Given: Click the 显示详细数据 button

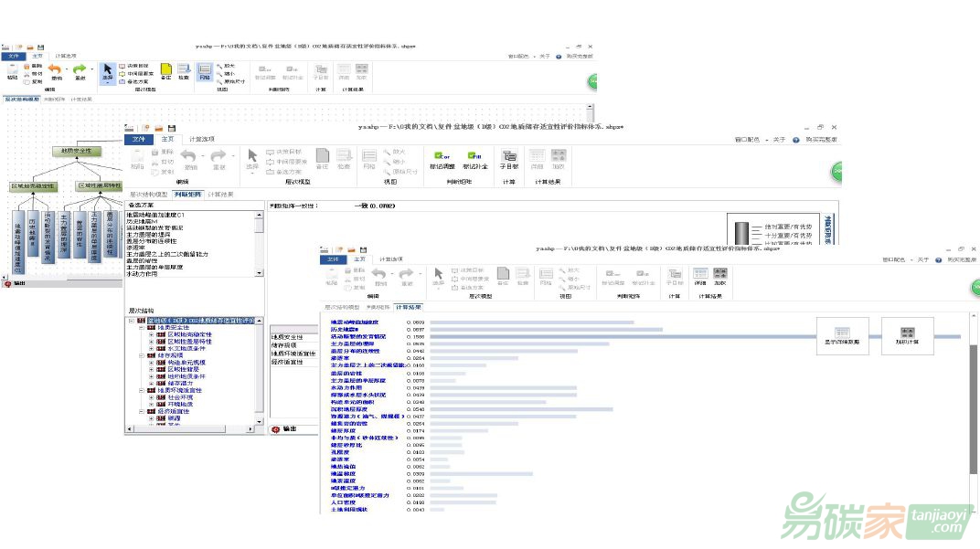Looking at the screenshot, I should click(x=842, y=336).
